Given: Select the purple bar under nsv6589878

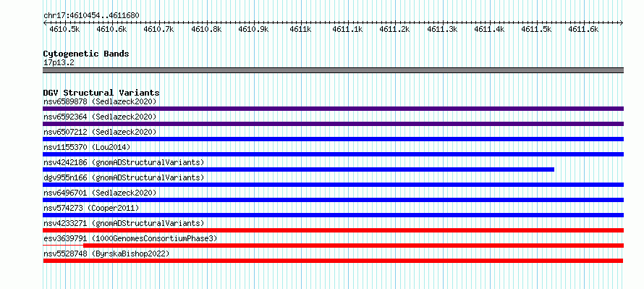Looking at the screenshot, I should click(333, 109).
